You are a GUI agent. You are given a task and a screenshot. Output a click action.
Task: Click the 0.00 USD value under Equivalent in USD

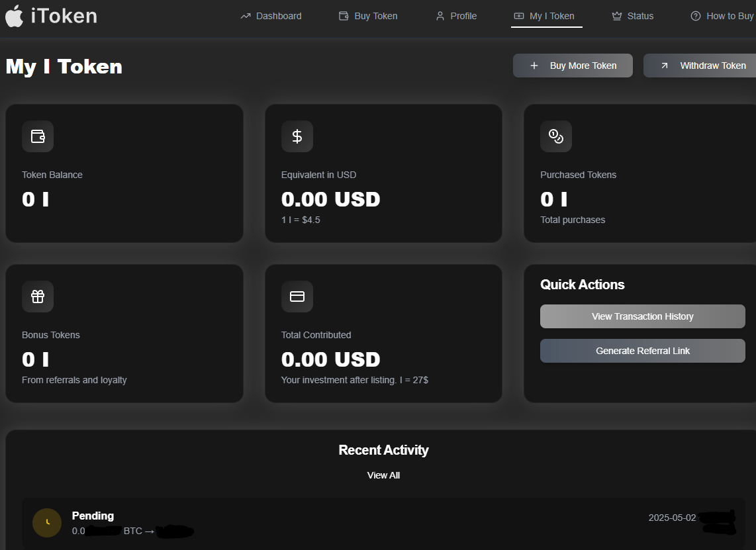point(331,199)
